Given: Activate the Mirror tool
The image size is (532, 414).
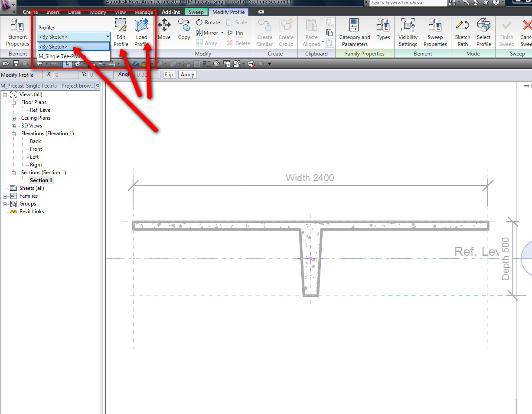Looking at the screenshot, I should click(x=207, y=33).
